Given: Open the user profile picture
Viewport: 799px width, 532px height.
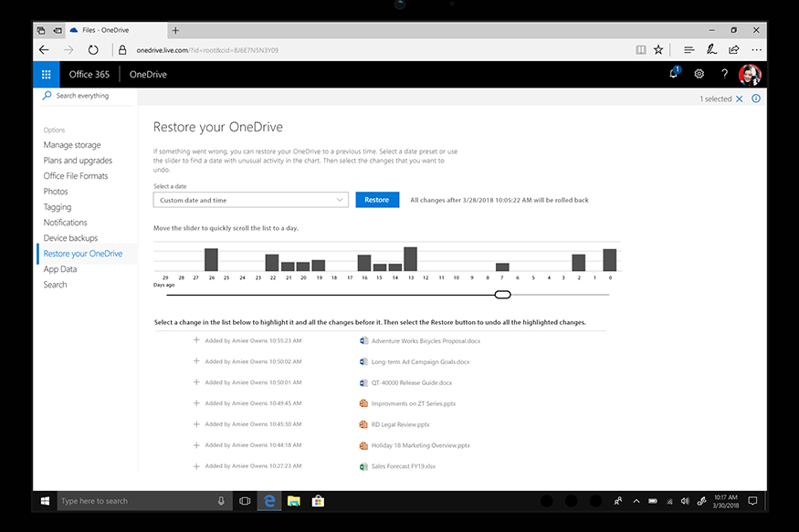Looking at the screenshot, I should pos(750,74).
